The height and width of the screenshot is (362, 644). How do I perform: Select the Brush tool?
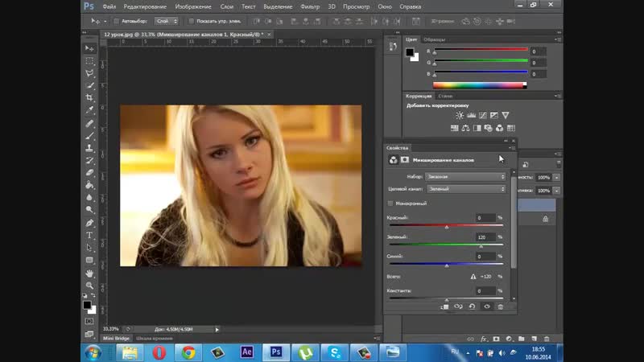click(89, 135)
